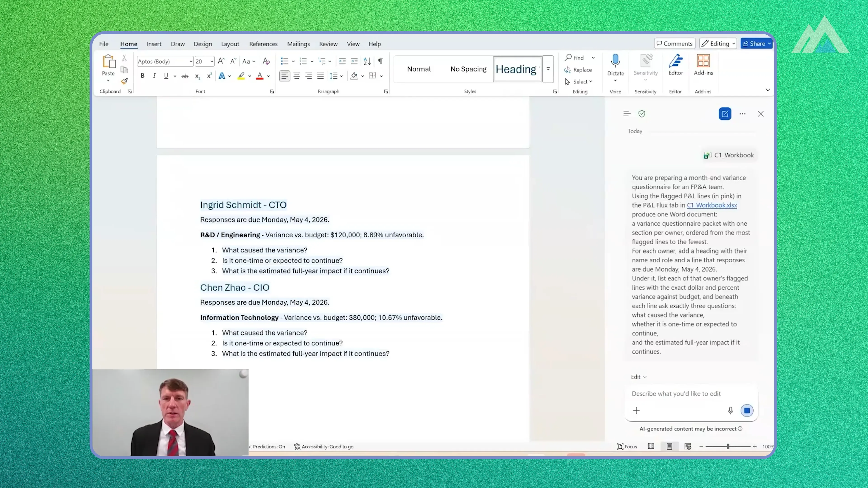Open the Edit mode dropdown in Copilot

(639, 377)
